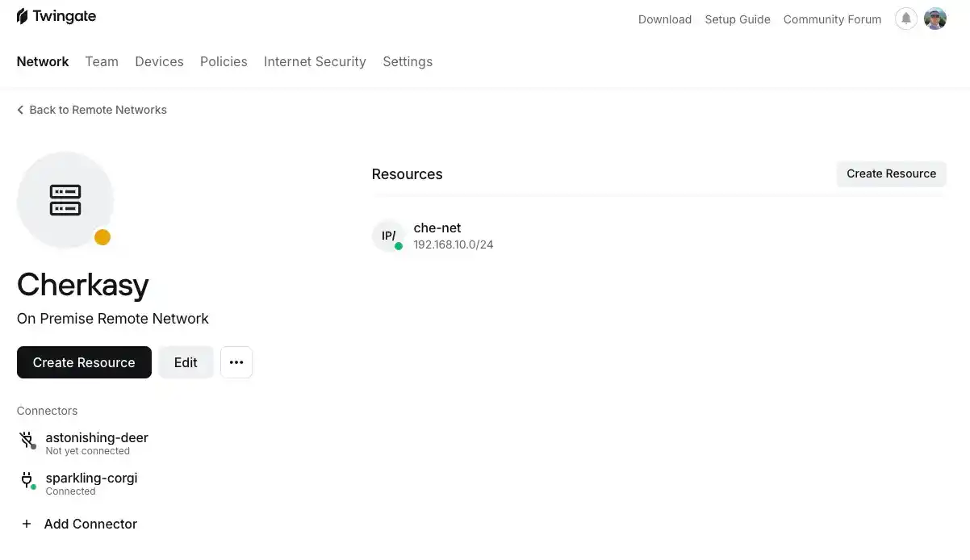Click the Edit button under Cherkasy
Image resolution: width=970 pixels, height=560 pixels.
coord(186,362)
